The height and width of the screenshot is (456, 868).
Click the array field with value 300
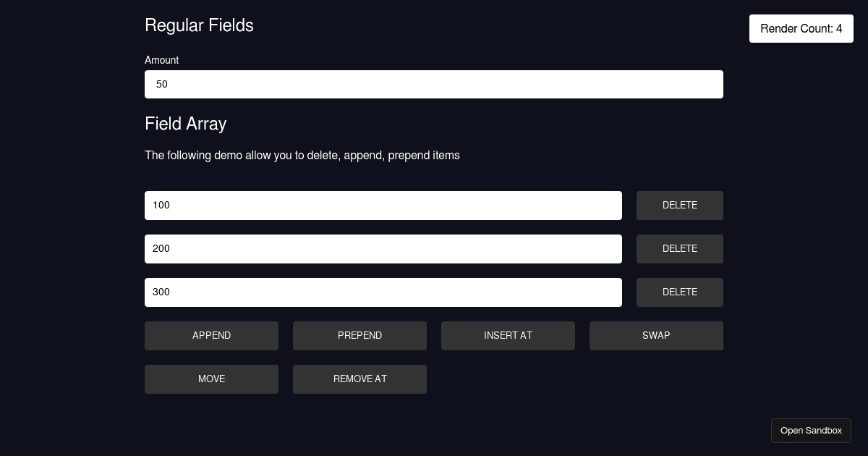click(x=383, y=292)
